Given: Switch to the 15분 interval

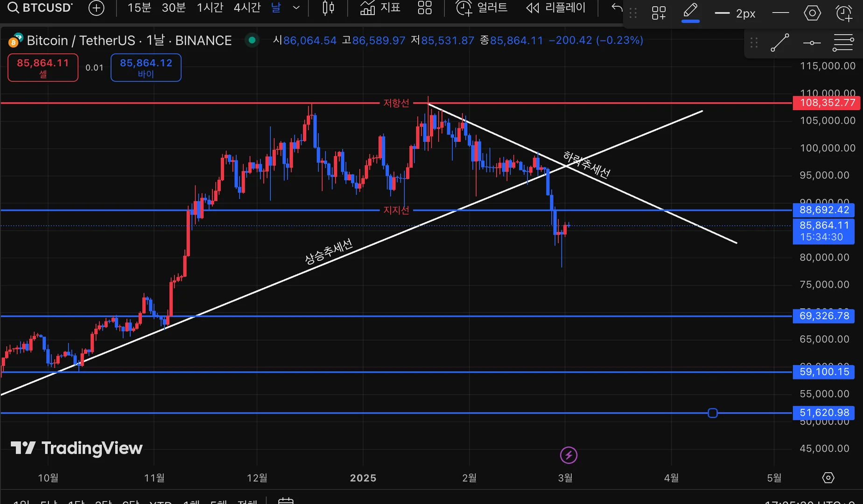Looking at the screenshot, I should [139, 7].
